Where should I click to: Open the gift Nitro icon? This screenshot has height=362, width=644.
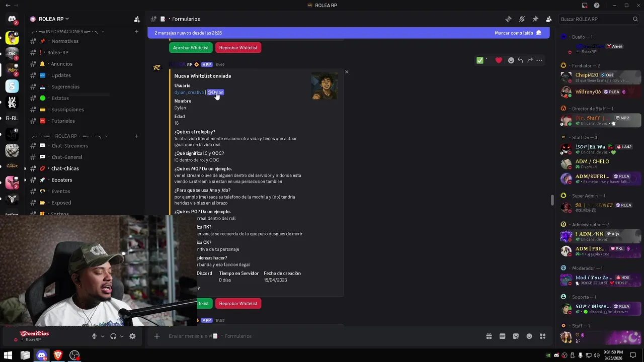(489, 336)
